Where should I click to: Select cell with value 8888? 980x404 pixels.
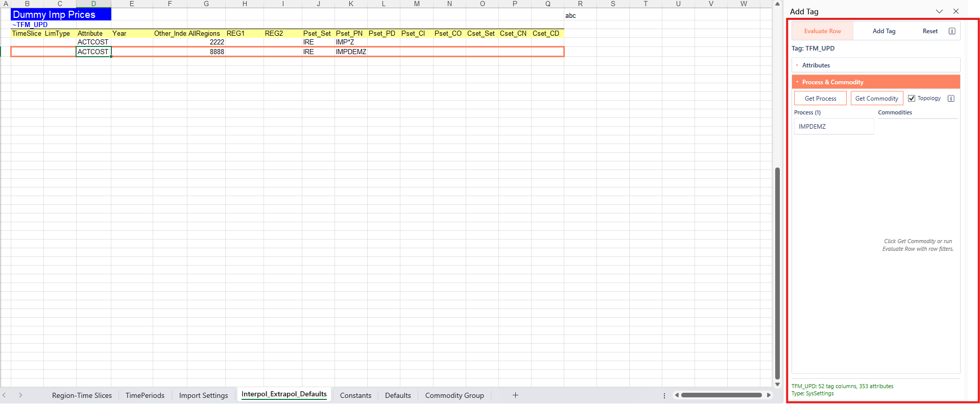(206, 52)
